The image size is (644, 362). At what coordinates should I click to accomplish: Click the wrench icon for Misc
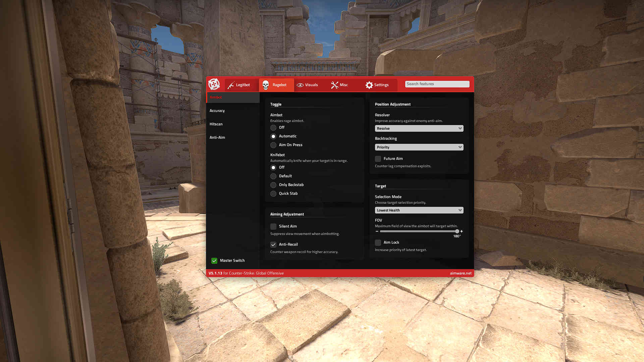pos(334,85)
